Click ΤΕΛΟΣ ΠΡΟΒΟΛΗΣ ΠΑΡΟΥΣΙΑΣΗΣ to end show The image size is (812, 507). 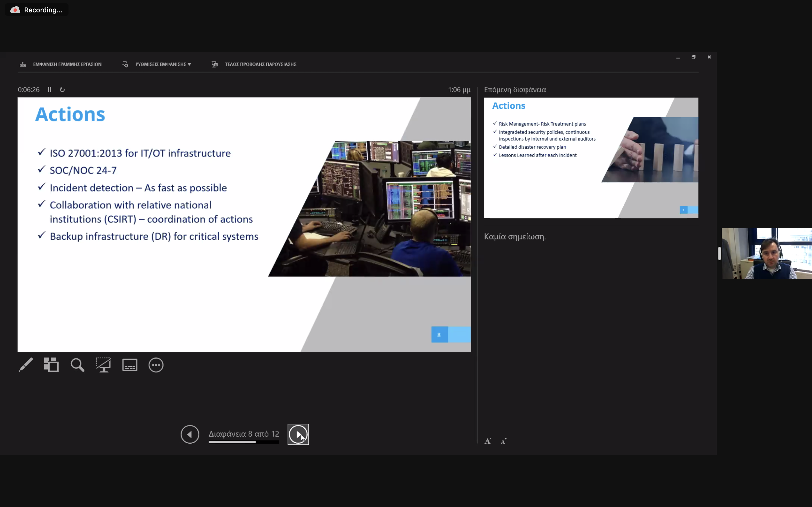pos(261,64)
